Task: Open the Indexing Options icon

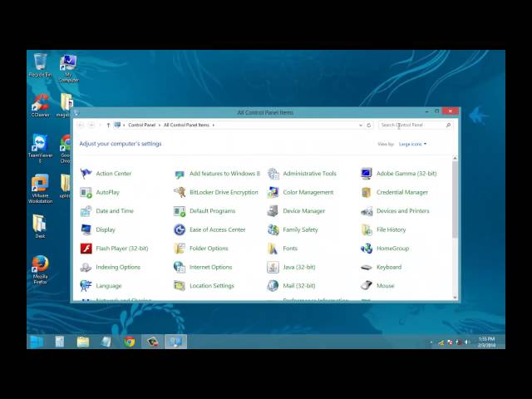Action: tap(86, 268)
